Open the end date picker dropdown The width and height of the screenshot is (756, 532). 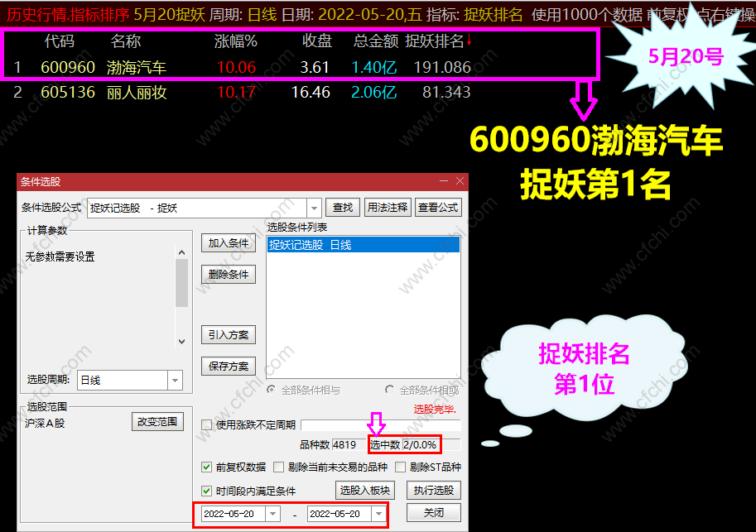pyautogui.click(x=378, y=514)
